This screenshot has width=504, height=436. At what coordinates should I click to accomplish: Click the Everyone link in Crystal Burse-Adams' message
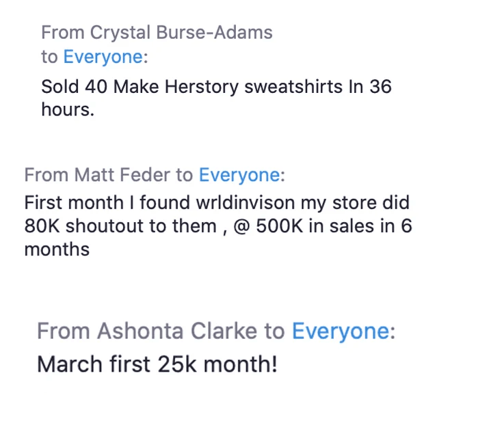pyautogui.click(x=103, y=57)
